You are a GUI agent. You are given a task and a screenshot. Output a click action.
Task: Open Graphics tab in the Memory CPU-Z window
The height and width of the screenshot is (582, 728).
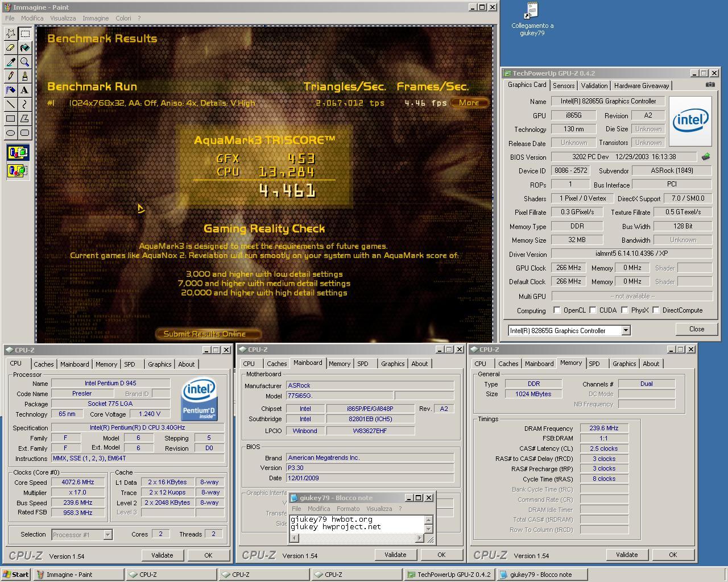pos(624,364)
